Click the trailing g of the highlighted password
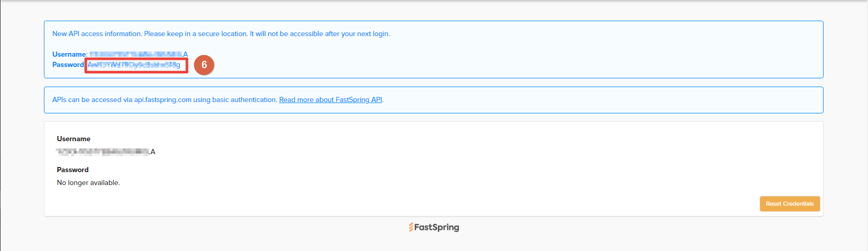868x251 pixels. [178, 65]
